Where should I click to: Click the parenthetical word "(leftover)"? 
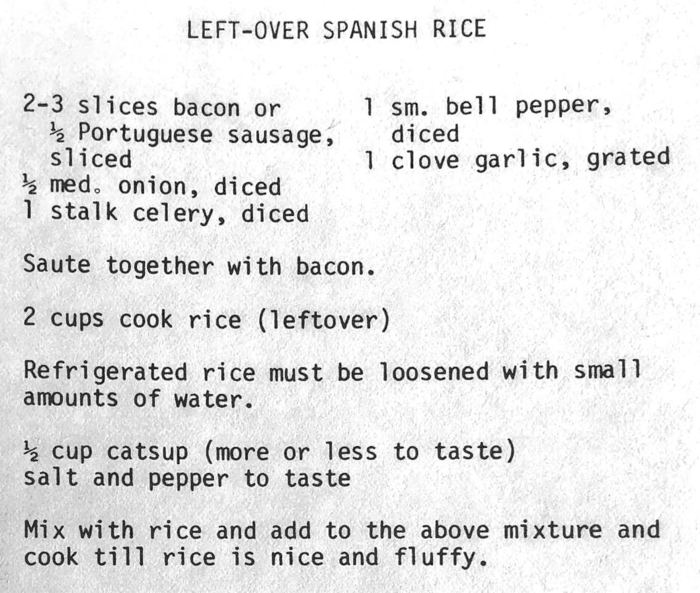click(323, 320)
